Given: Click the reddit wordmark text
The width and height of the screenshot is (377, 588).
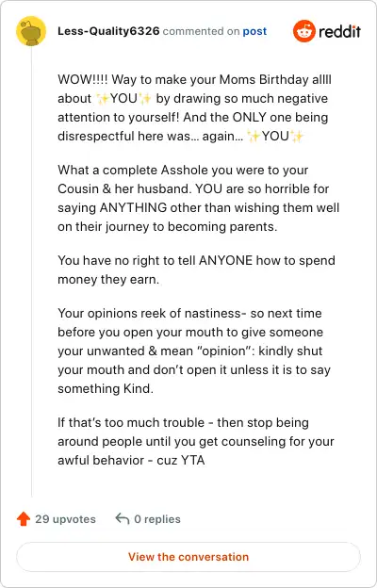Looking at the screenshot, I should coord(340,31).
